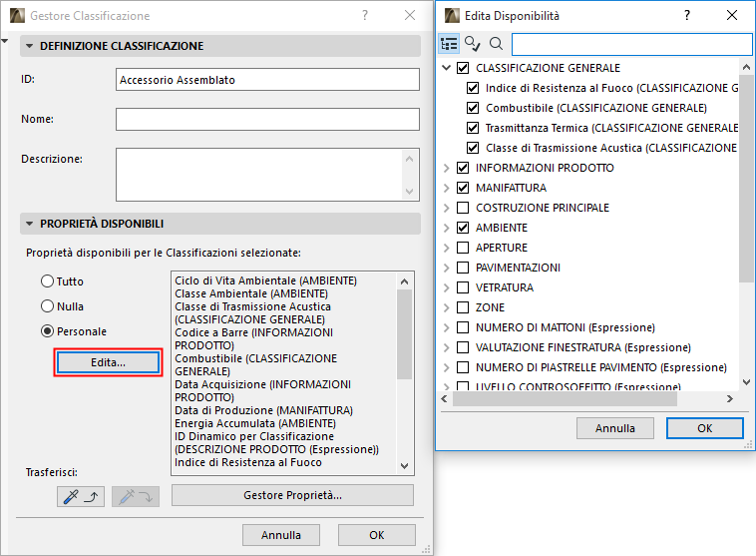Click the properties list vertical scrollbar thumb

(404, 334)
